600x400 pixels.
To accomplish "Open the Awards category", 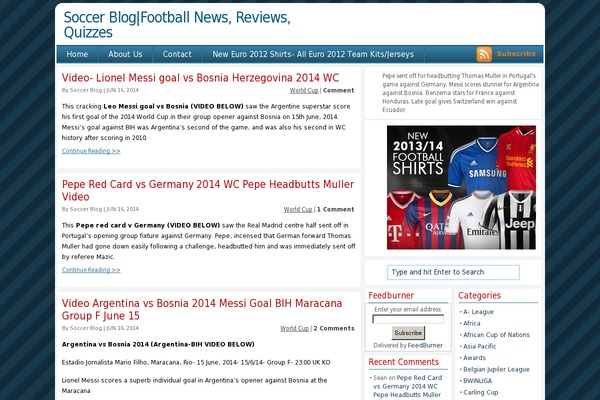I will [x=474, y=358].
